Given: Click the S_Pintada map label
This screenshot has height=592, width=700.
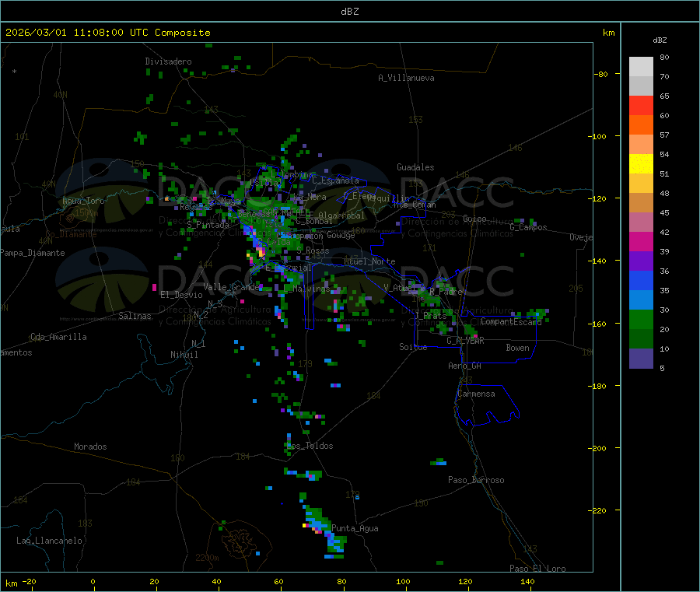Looking at the screenshot, I should click(x=208, y=225).
